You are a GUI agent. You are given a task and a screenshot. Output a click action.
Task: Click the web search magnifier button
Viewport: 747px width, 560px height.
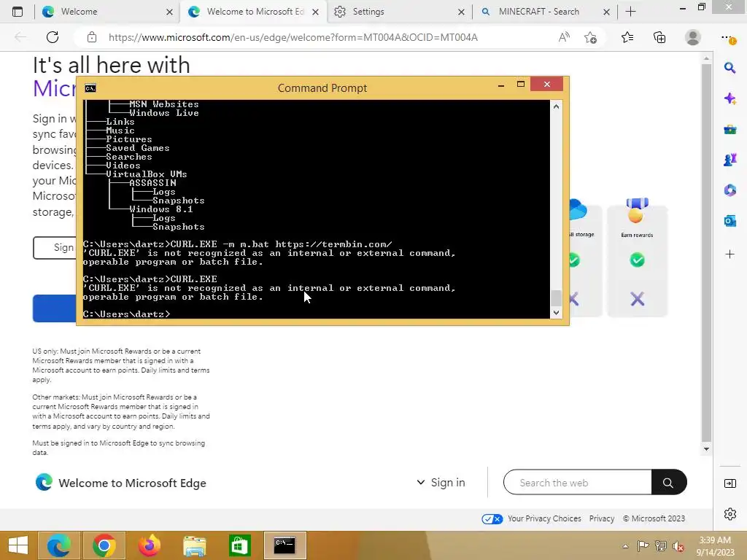coord(668,483)
